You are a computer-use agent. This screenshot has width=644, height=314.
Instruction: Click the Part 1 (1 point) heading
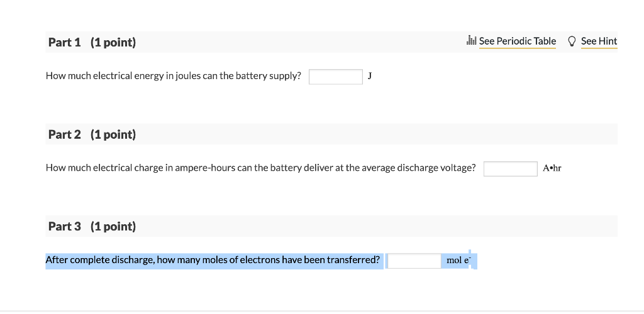[x=92, y=42]
